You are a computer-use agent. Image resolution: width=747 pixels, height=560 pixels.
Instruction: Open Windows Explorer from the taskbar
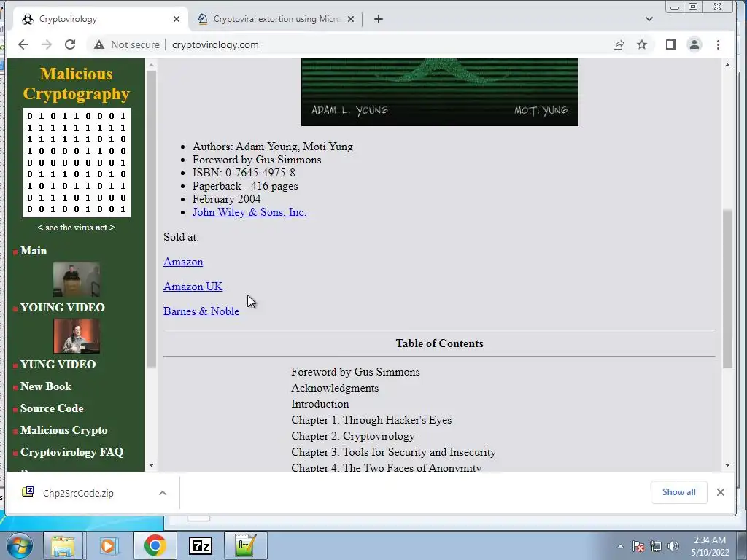point(63,545)
